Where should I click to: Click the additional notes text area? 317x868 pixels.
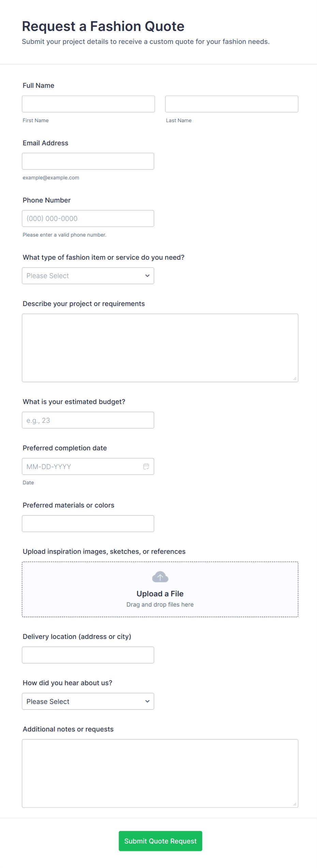[160, 773]
